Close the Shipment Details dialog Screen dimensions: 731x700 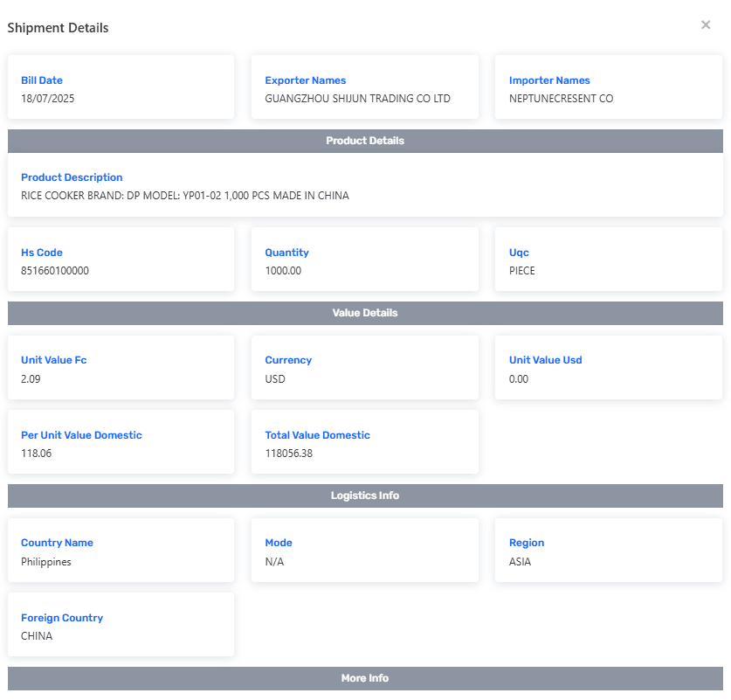pos(706,25)
